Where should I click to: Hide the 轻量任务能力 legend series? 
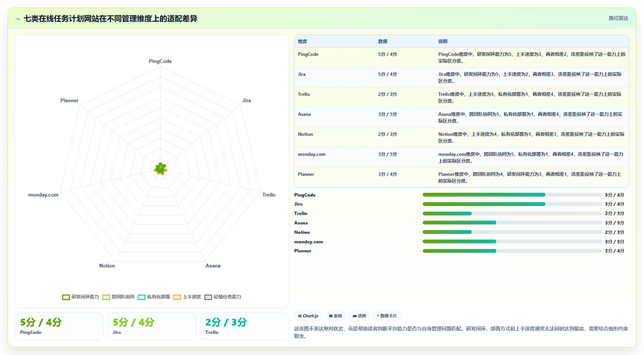tap(222, 297)
